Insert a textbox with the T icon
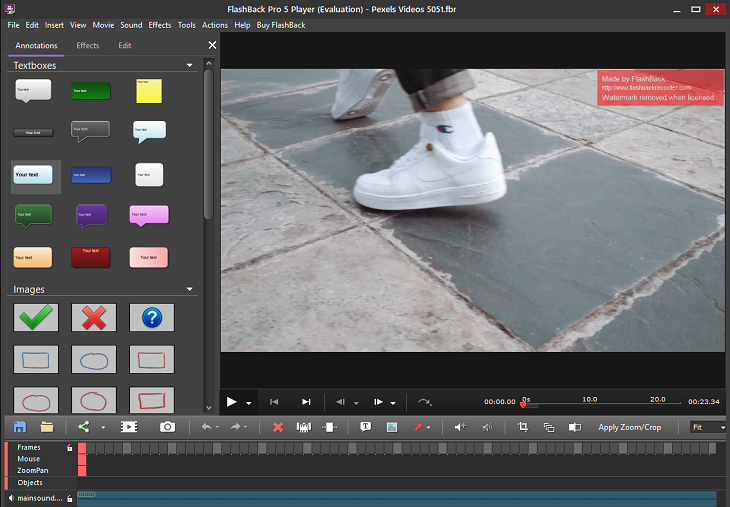Viewport: 730px width, 507px height. point(365,427)
